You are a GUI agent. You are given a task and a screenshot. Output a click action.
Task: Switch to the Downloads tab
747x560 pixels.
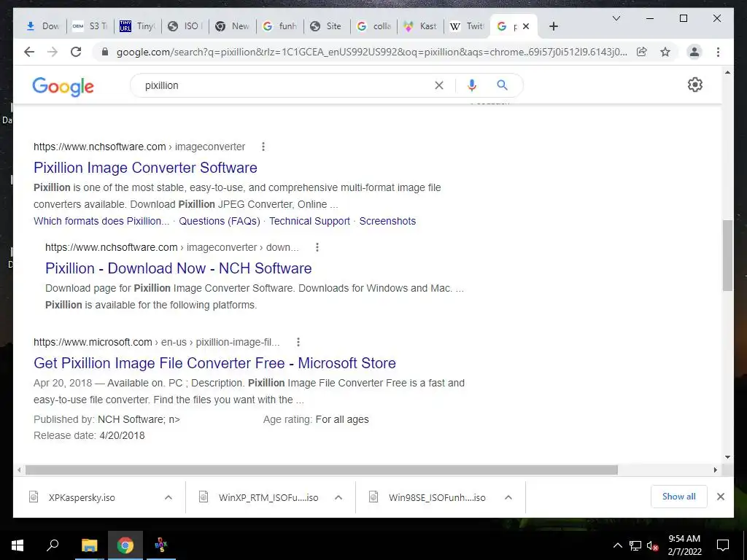(43, 26)
